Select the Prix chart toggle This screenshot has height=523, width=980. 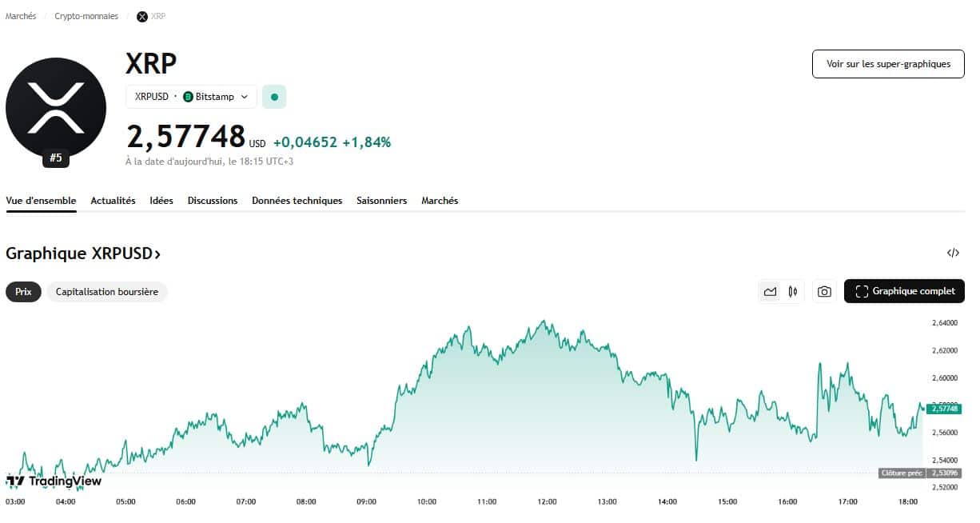pyautogui.click(x=23, y=292)
